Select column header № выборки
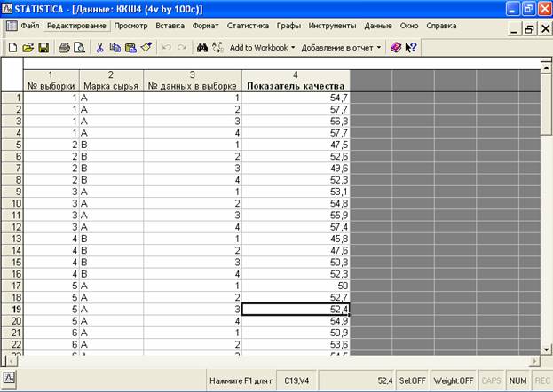This screenshot has width=553, height=392. click(51, 81)
